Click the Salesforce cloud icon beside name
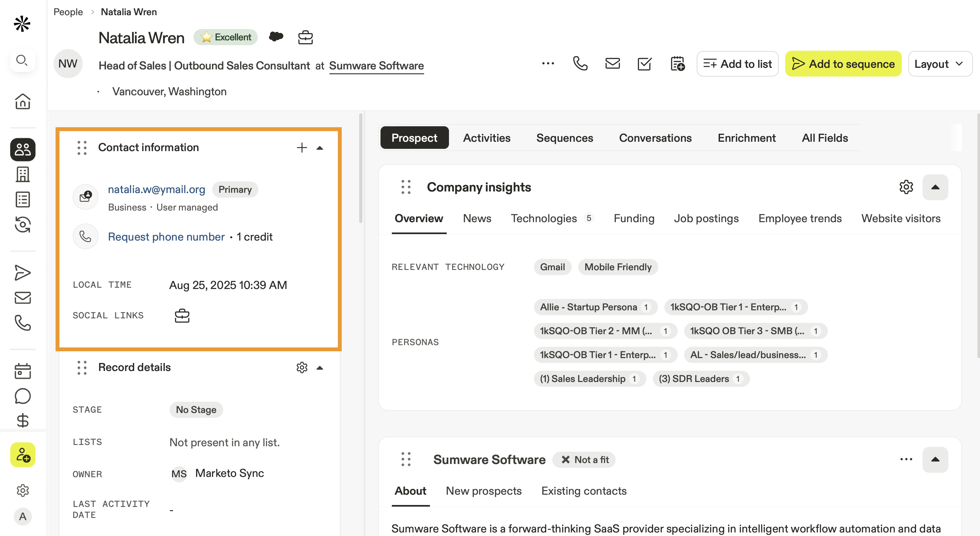 coord(276,37)
